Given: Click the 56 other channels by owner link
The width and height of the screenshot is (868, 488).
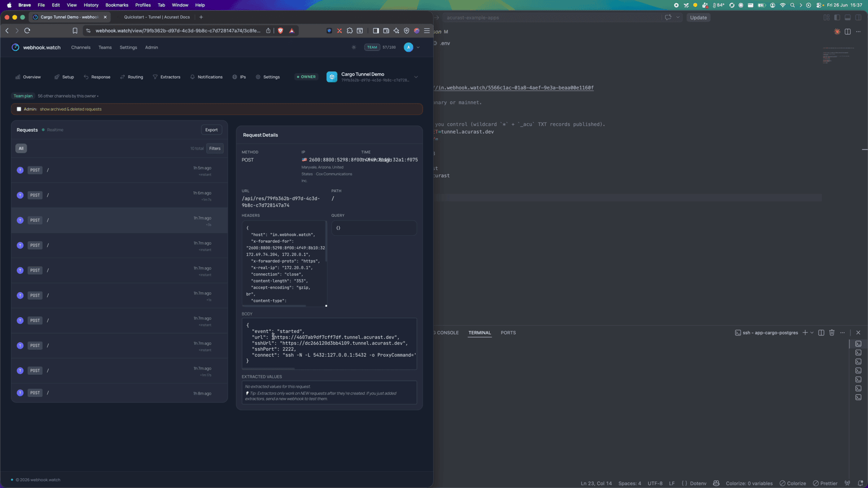Looking at the screenshot, I should pos(68,96).
